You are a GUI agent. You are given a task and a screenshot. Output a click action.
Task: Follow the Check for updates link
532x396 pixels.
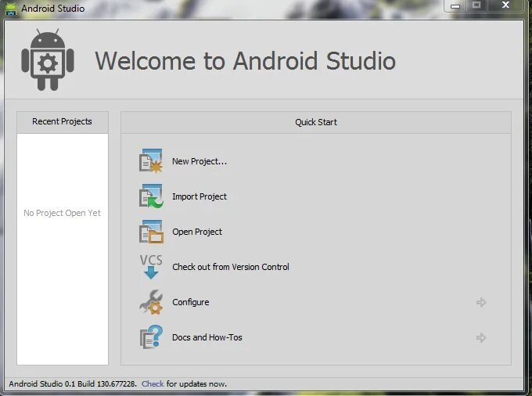pos(153,383)
